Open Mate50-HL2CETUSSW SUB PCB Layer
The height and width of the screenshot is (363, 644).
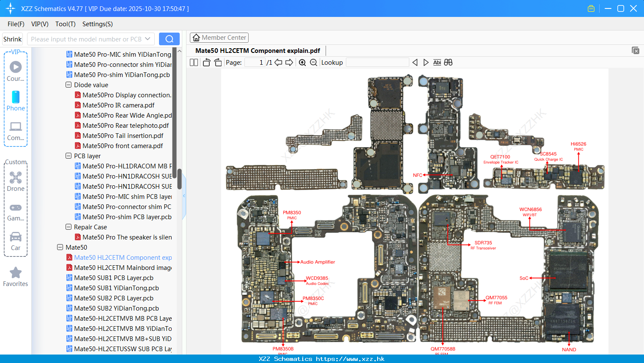click(119, 349)
